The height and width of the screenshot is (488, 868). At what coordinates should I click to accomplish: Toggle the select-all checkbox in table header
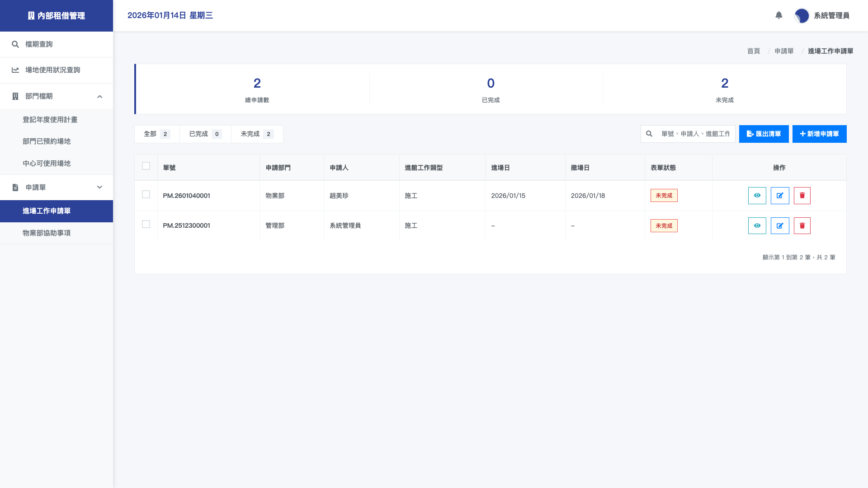pyautogui.click(x=146, y=166)
